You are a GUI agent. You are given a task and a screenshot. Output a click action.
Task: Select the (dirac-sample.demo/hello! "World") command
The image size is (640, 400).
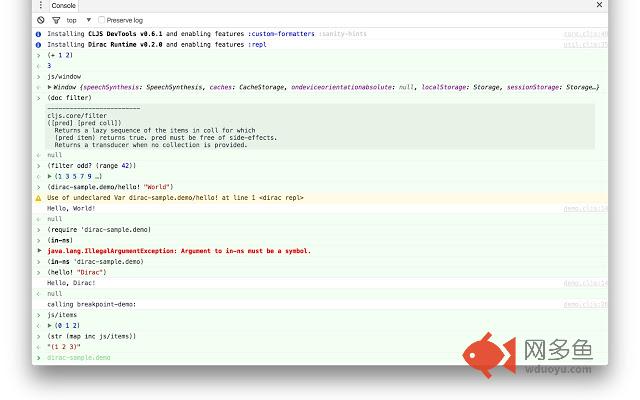(x=110, y=187)
